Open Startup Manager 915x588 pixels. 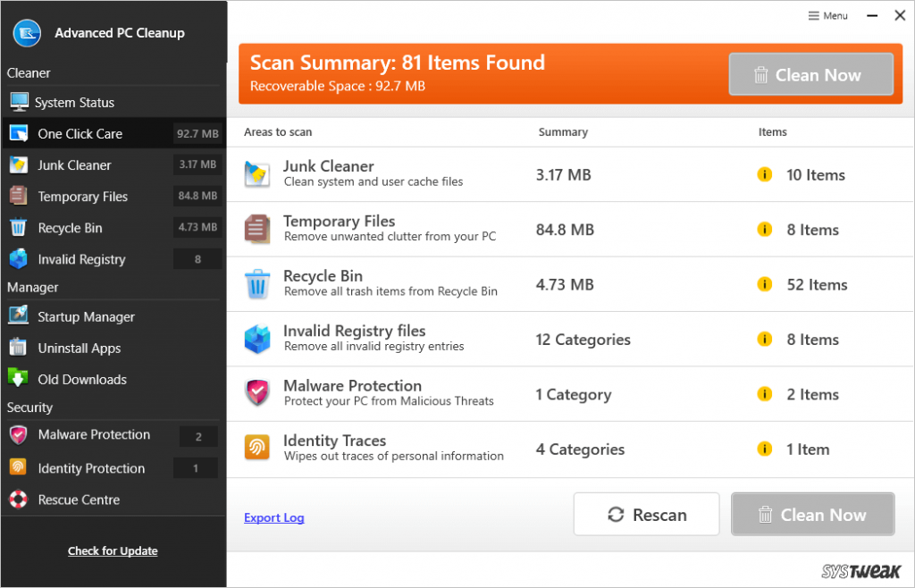pyautogui.click(x=113, y=316)
